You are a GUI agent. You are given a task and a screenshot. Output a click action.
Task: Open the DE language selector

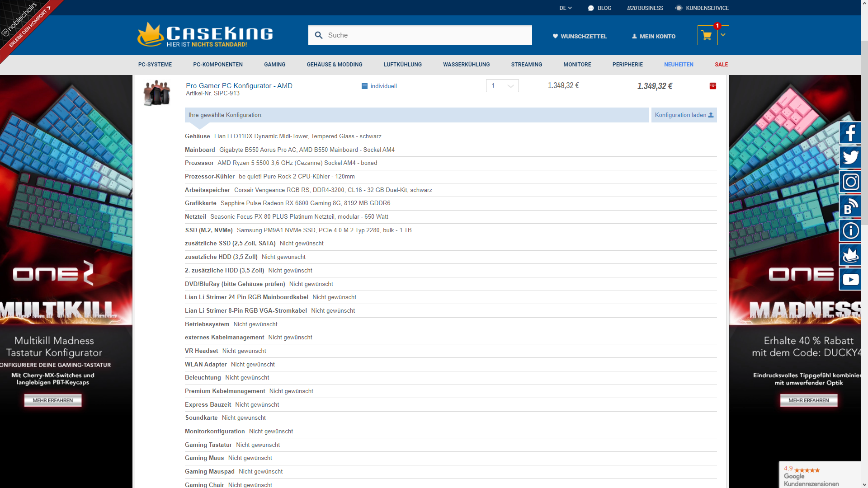click(565, 8)
